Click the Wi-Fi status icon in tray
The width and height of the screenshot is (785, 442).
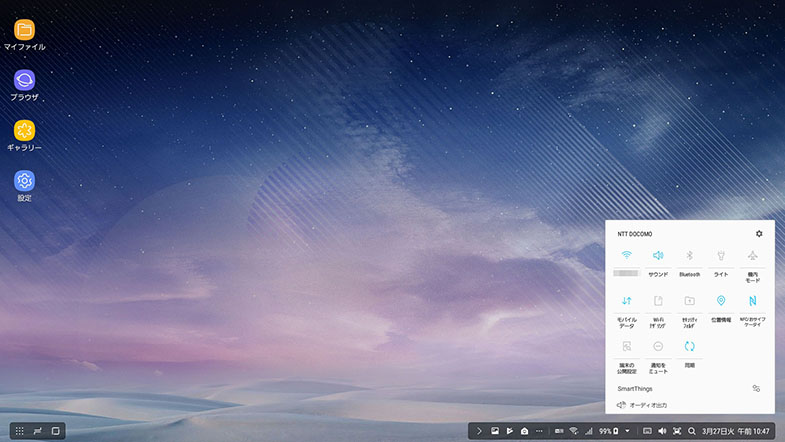[574, 431]
